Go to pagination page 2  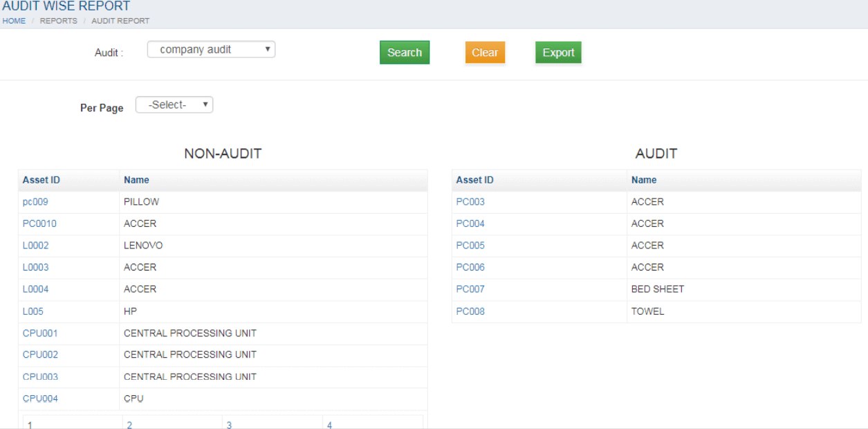click(130, 424)
